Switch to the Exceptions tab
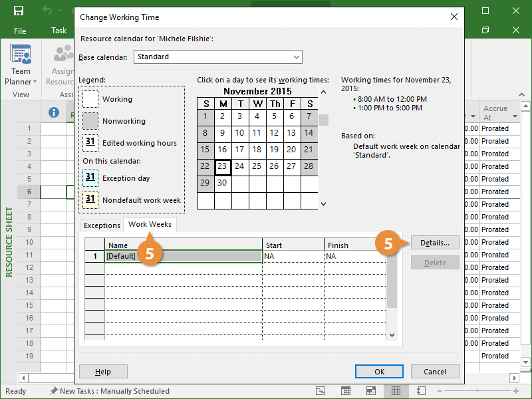Image resolution: width=532 pixels, height=399 pixels. (x=102, y=225)
